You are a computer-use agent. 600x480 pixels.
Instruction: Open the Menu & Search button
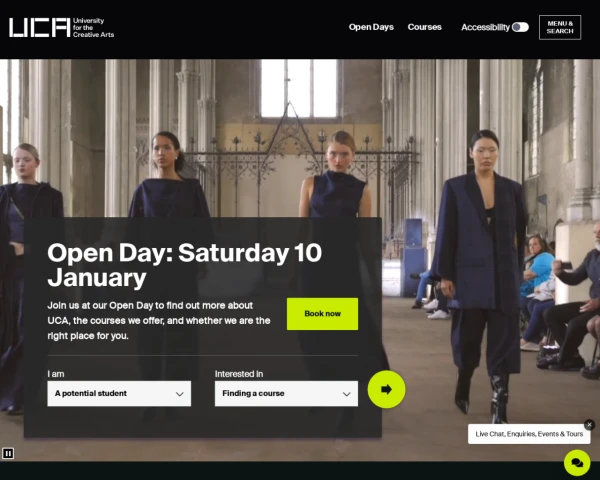(x=560, y=27)
